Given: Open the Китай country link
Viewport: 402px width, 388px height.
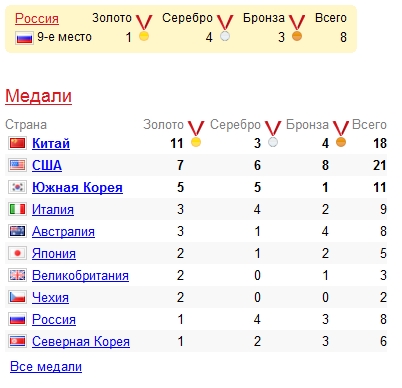Looking at the screenshot, I should coord(51,143).
